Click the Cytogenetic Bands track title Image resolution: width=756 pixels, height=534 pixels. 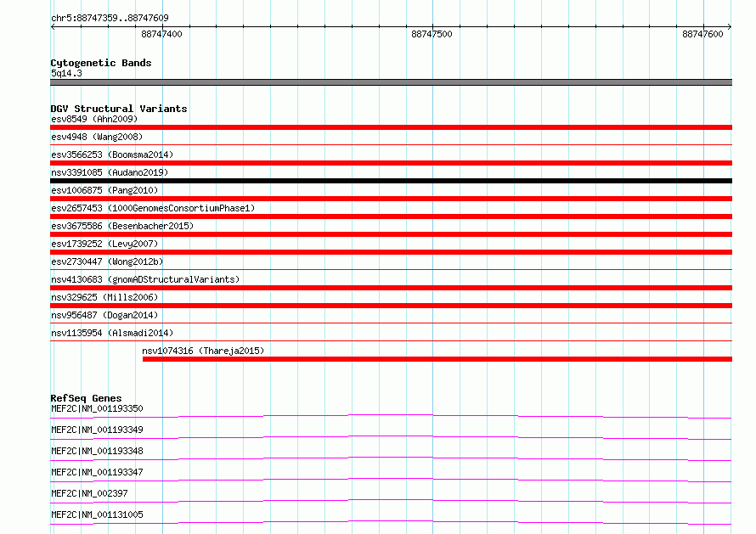coord(101,63)
